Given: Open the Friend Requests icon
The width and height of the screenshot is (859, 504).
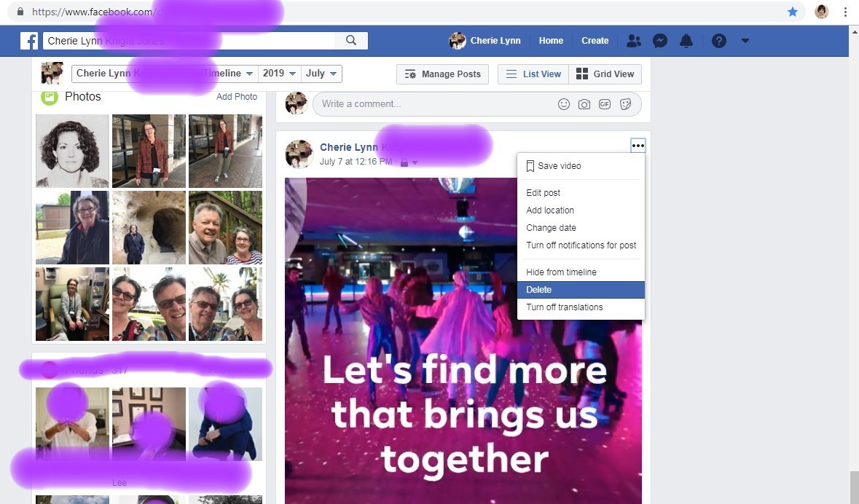Looking at the screenshot, I should click(634, 41).
